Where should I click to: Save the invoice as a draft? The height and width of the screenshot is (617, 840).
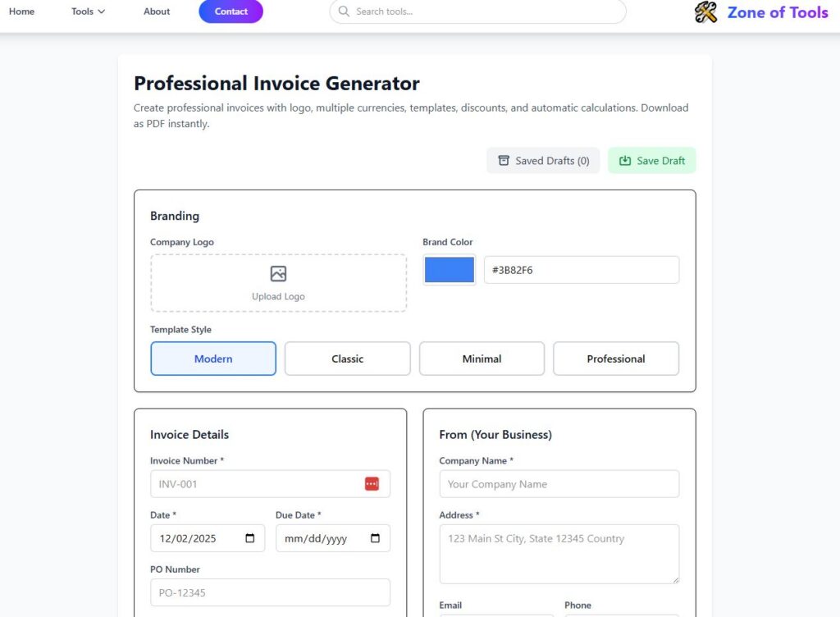(652, 160)
